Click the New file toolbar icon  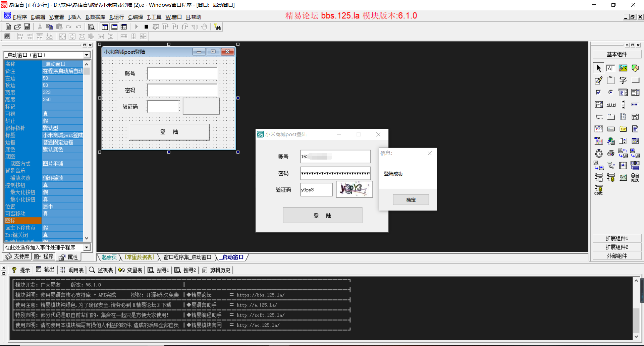tap(8, 27)
